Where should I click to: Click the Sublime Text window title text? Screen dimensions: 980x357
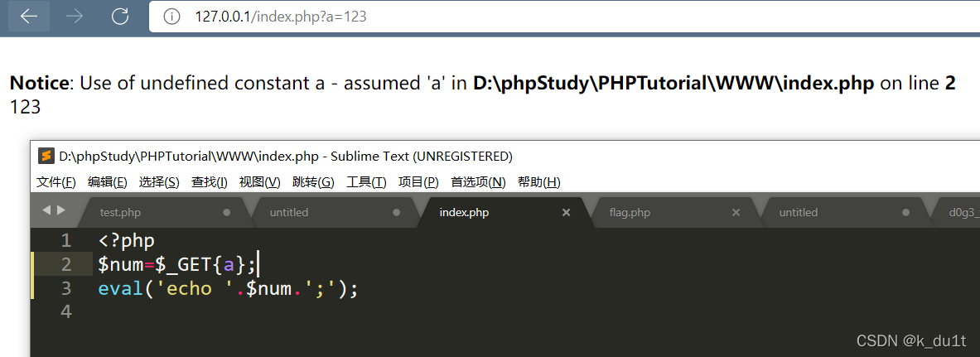[x=286, y=156]
